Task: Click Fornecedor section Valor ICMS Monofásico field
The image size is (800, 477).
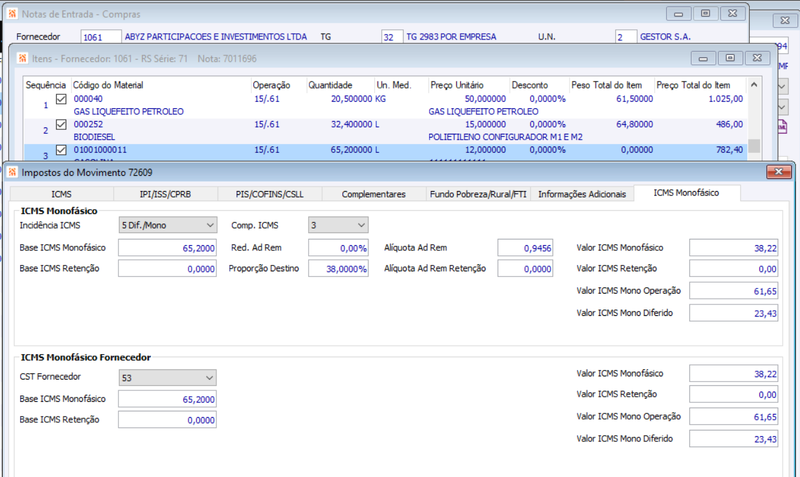Action: point(734,373)
